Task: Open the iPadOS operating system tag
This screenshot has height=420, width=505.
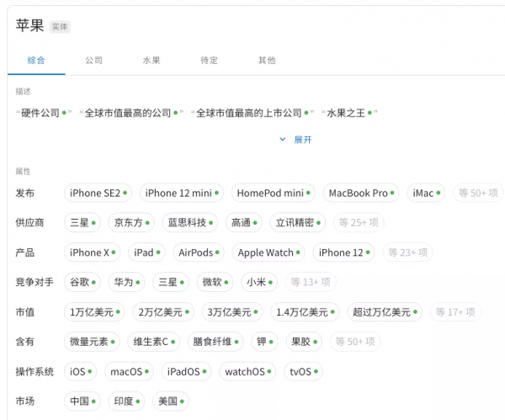Action: [186, 371]
